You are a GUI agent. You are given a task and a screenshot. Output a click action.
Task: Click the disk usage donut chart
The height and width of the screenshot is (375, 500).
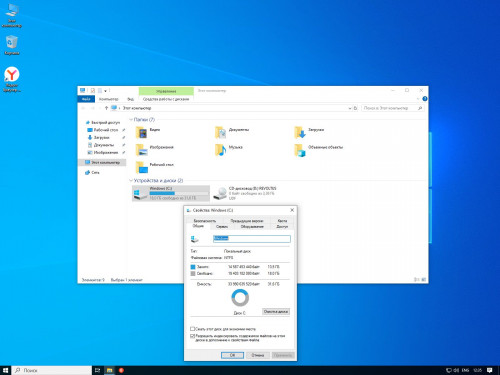pos(240,298)
